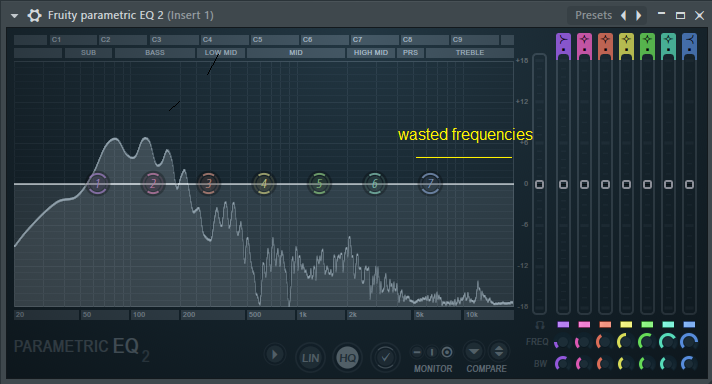Screen dimensions: 712x384
Task: Click the teal band 6 BW knob
Action: pyautogui.click(x=668, y=363)
